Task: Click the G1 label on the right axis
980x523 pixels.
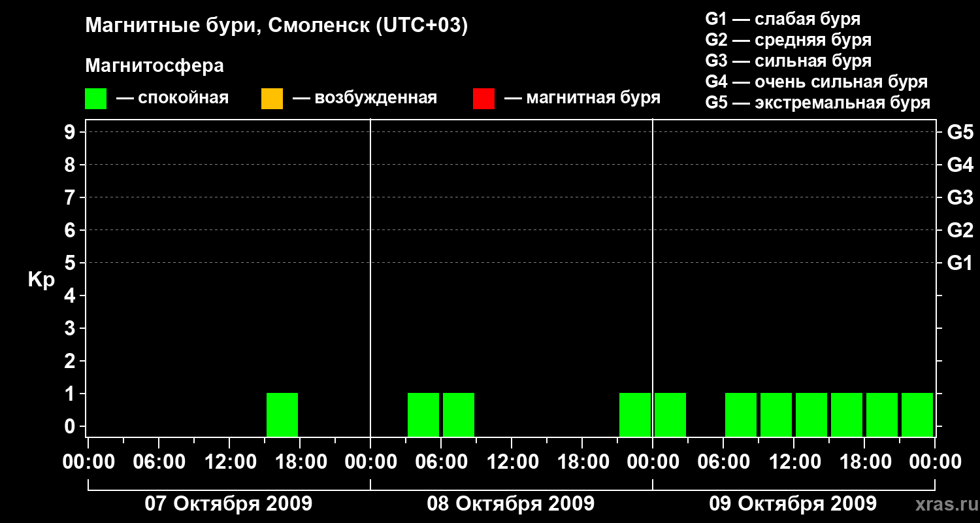Action: click(x=960, y=263)
